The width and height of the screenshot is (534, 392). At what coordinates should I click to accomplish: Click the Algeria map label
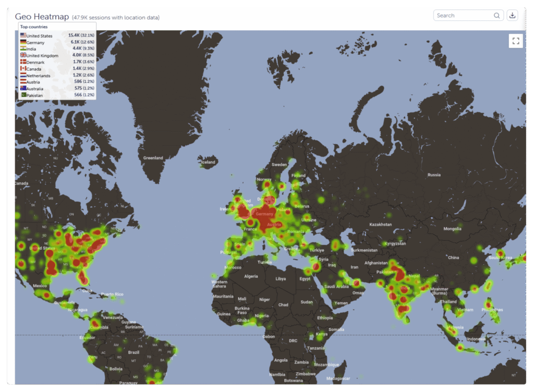click(251, 276)
